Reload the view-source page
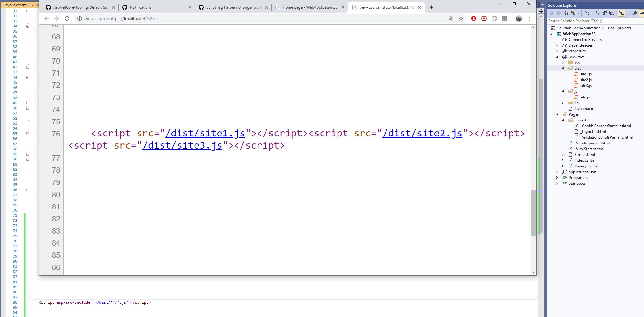 (67, 19)
